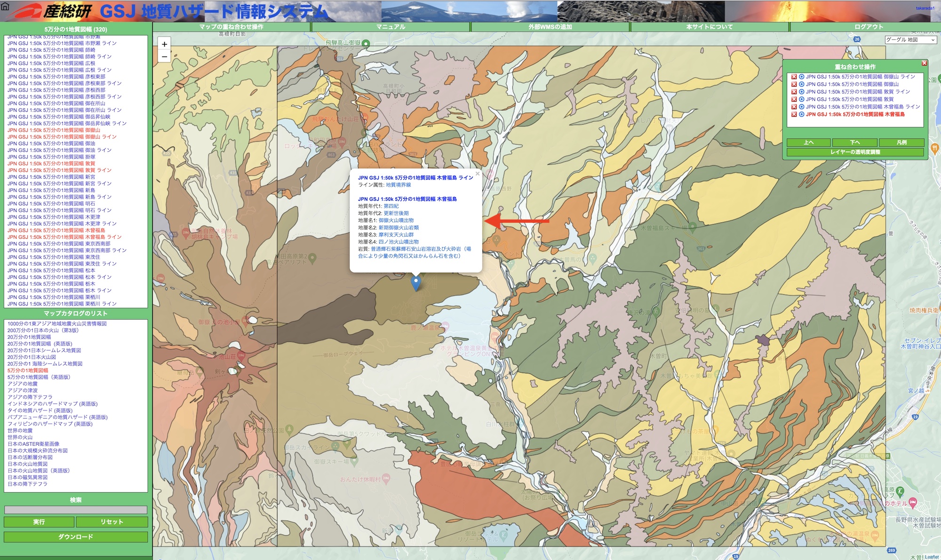Screen dimensions: 941x560
Task: Click the blue location marker pin
Action: (x=416, y=284)
